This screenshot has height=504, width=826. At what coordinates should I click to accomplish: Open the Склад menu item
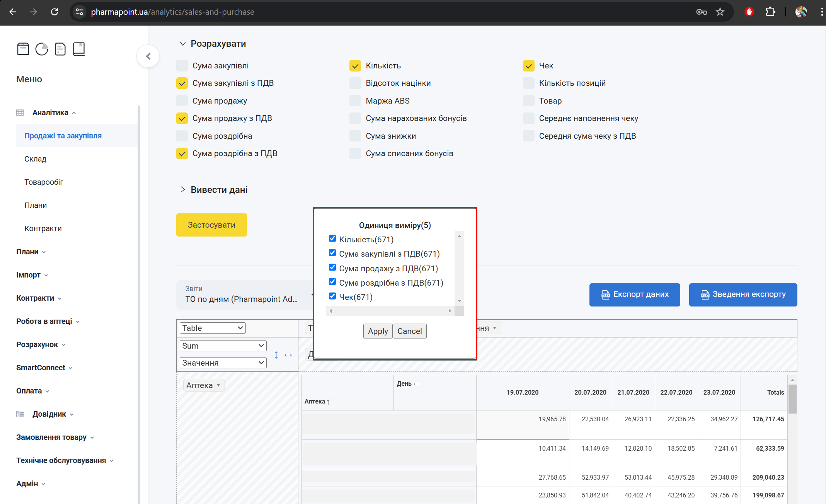pyautogui.click(x=35, y=159)
